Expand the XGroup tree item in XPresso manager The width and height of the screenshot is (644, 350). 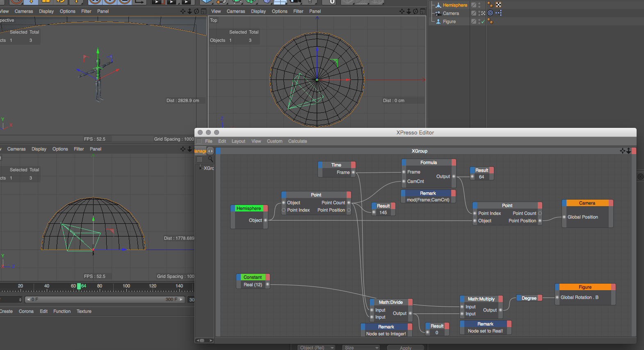(x=201, y=168)
